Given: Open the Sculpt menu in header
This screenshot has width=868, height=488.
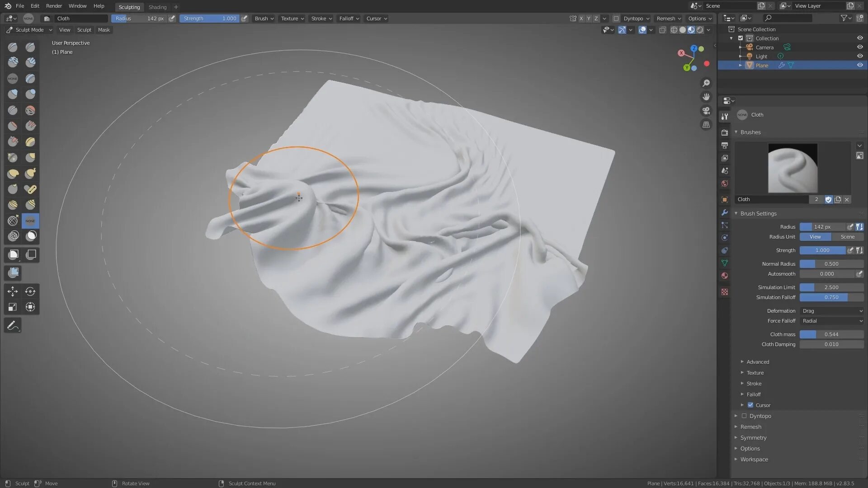Looking at the screenshot, I should click(x=84, y=29).
